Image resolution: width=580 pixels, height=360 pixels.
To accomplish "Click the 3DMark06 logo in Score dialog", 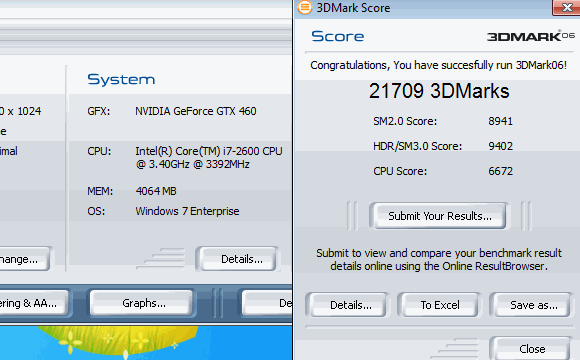I will point(530,36).
